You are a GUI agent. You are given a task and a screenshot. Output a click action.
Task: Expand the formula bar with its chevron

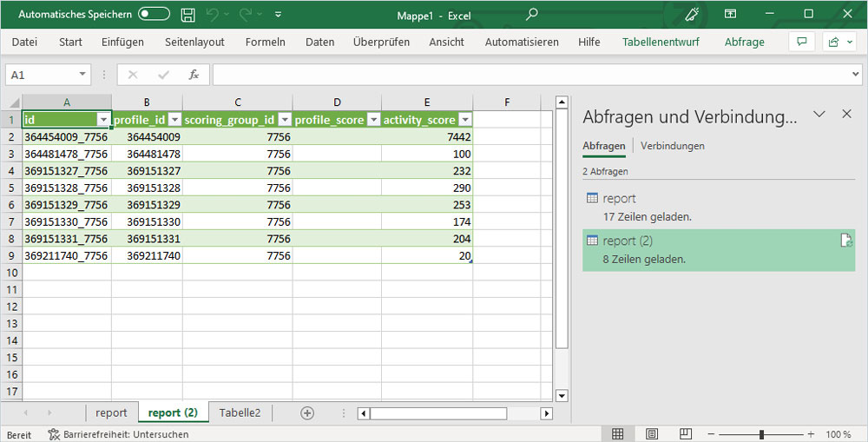point(857,74)
